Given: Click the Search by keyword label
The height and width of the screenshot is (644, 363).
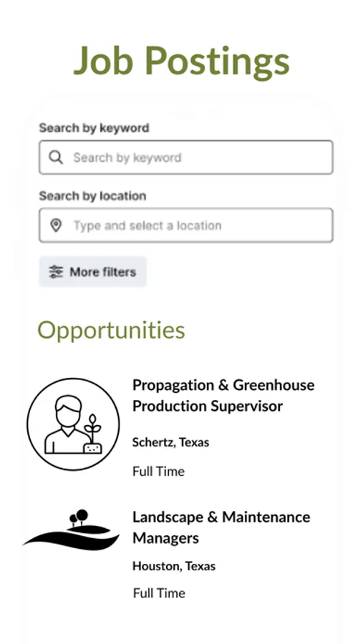Looking at the screenshot, I should 94,128.
